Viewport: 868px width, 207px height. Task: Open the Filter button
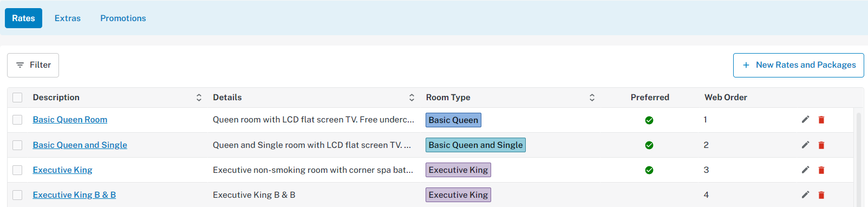(x=33, y=65)
